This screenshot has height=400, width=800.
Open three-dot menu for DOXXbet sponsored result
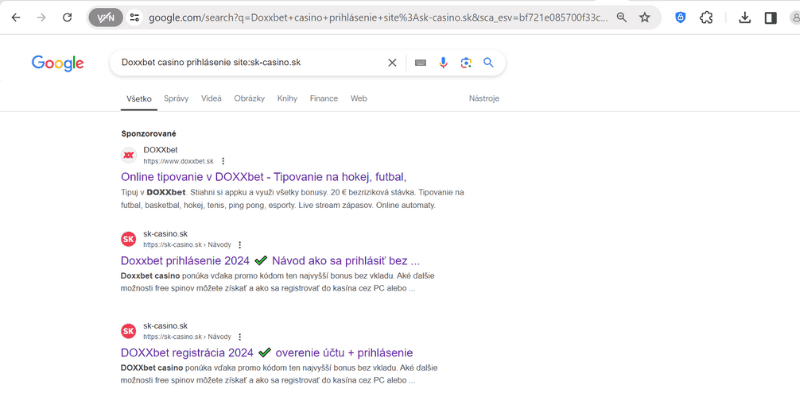coord(223,161)
